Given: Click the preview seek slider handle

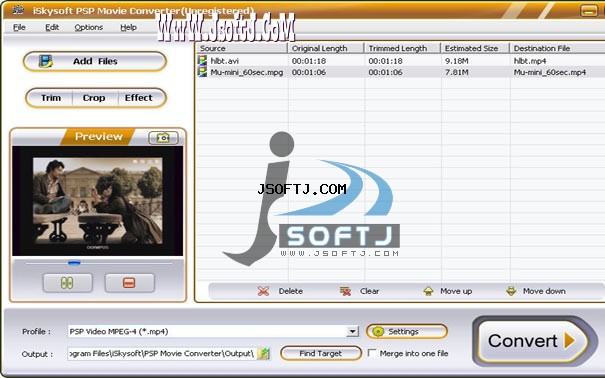Looking at the screenshot, I should (x=74, y=263).
